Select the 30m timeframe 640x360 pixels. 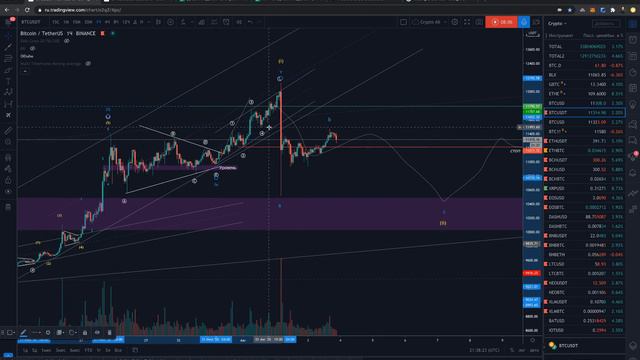(x=88, y=22)
